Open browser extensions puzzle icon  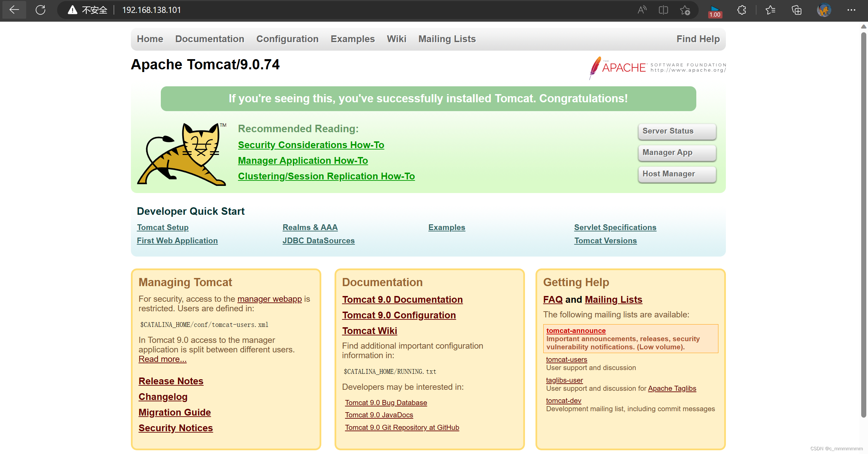coord(742,10)
